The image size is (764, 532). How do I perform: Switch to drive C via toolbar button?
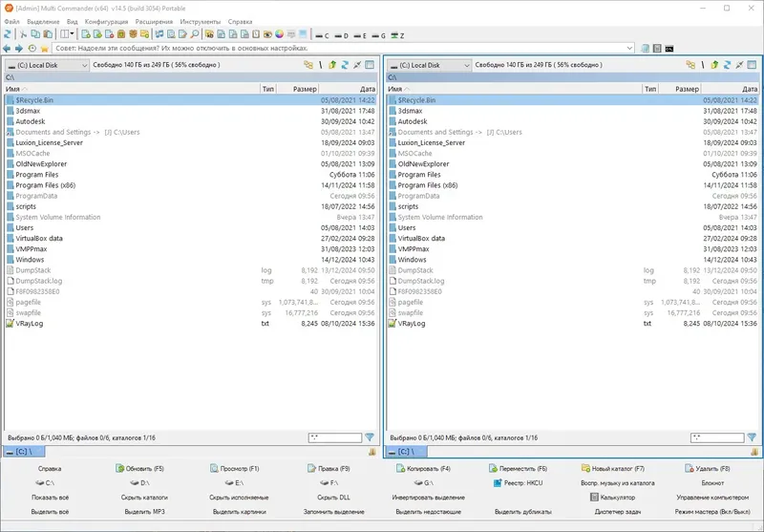click(x=322, y=35)
